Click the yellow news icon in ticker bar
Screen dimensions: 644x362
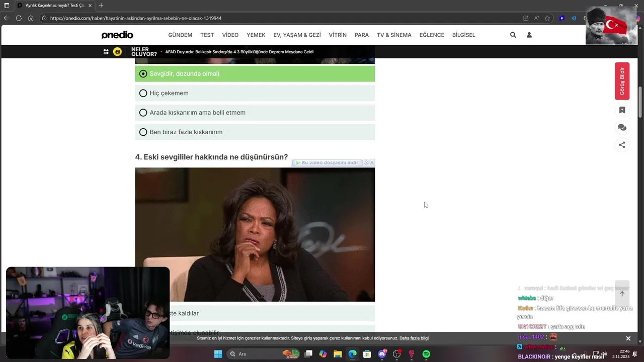pyautogui.click(x=117, y=52)
